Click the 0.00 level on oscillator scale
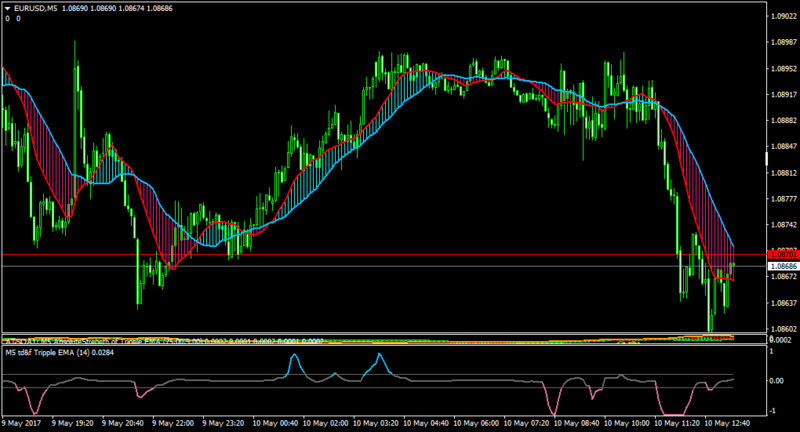This screenshot has height=432, width=800. point(777,380)
